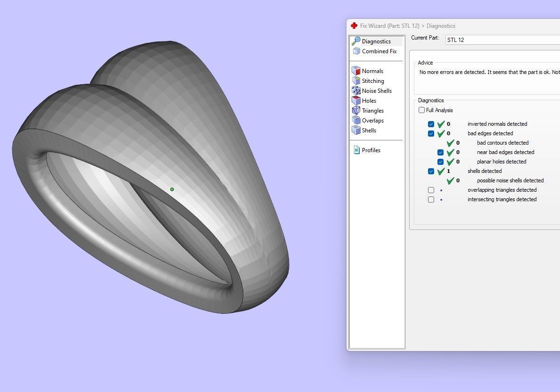Image resolution: width=560 pixels, height=392 pixels.
Task: Open the Shells page label
Action: [369, 131]
